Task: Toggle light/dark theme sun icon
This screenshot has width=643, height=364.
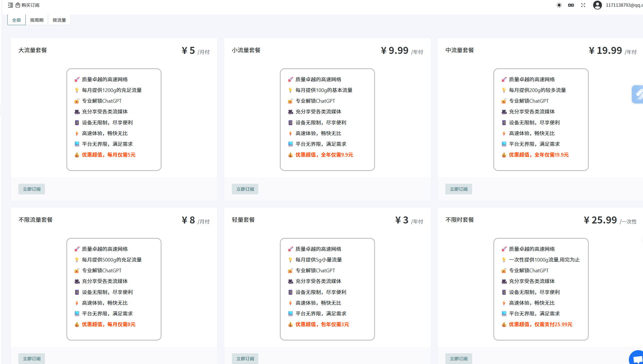Action: (x=559, y=5)
